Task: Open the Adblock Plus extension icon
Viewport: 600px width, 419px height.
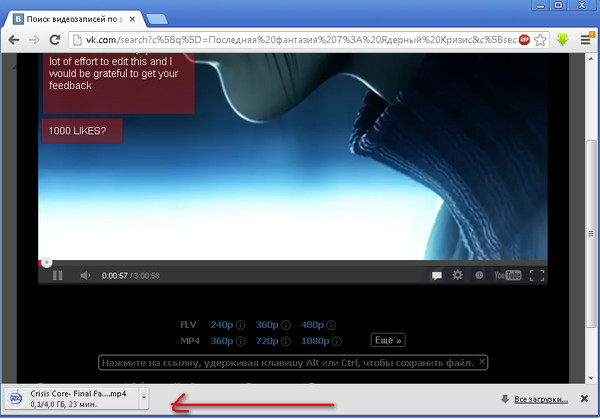Action: (x=524, y=40)
